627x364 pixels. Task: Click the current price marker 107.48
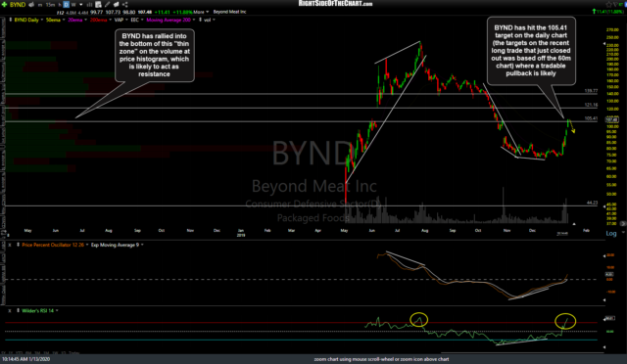(611, 119)
